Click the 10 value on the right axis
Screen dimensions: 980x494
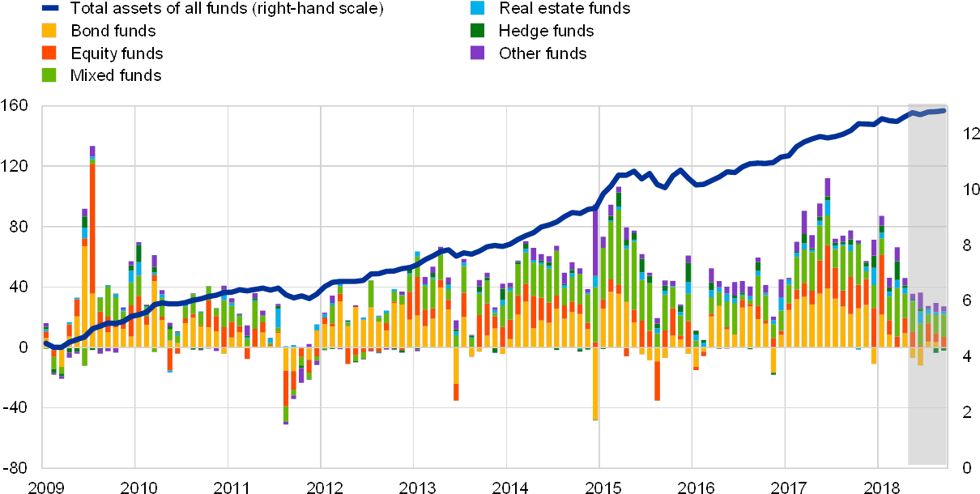point(970,190)
